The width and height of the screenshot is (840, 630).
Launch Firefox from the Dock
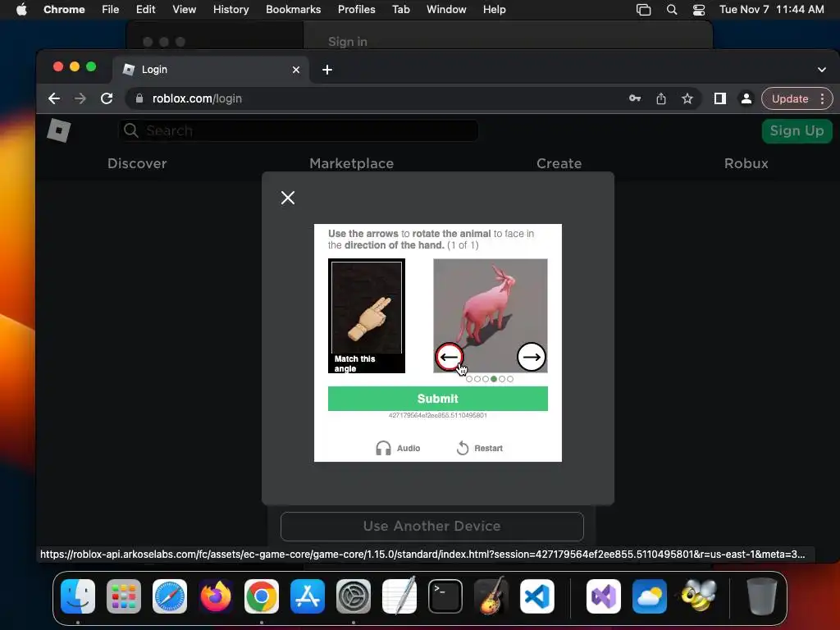pyautogui.click(x=216, y=596)
